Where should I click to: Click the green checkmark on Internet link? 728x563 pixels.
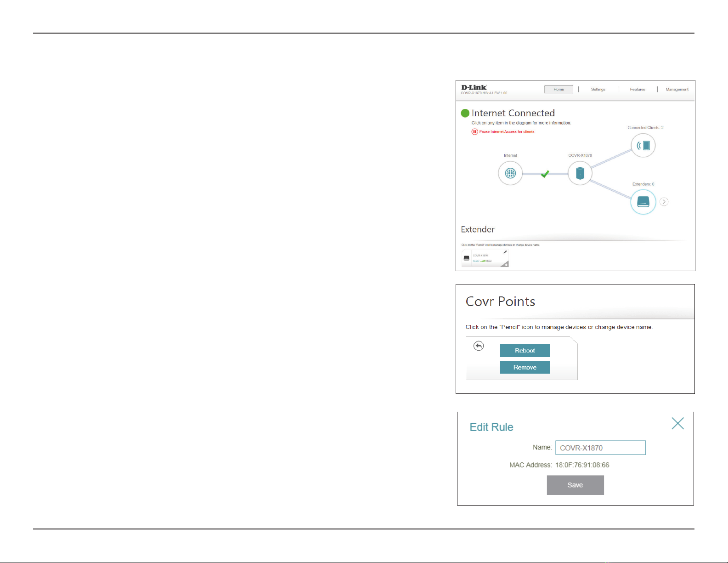point(545,174)
